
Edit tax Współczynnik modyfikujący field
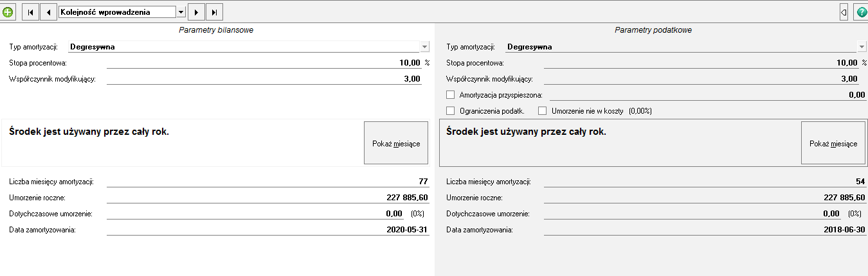[701, 79]
